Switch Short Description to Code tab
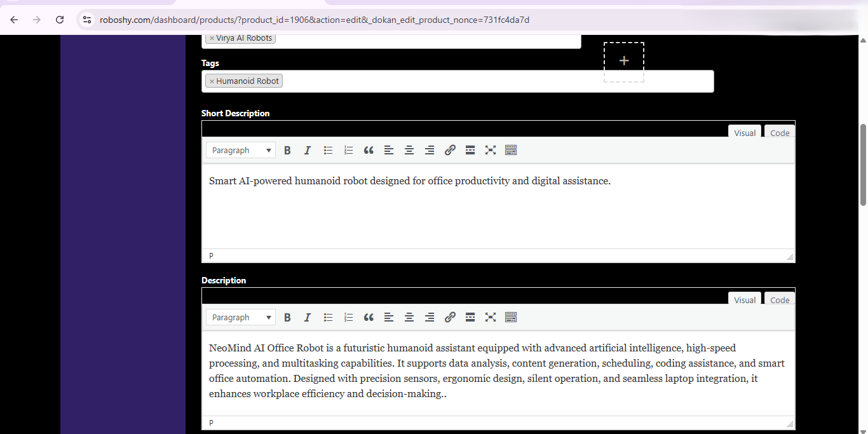 (780, 133)
